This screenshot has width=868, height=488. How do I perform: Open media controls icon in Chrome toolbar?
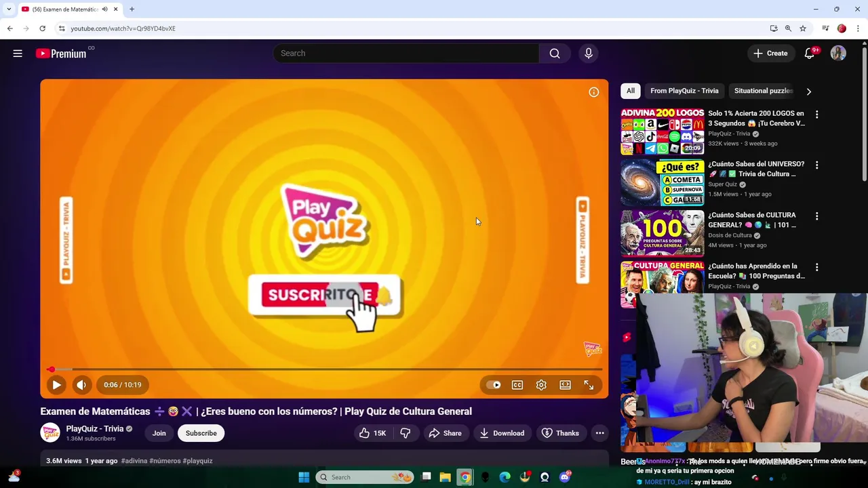[x=825, y=28]
